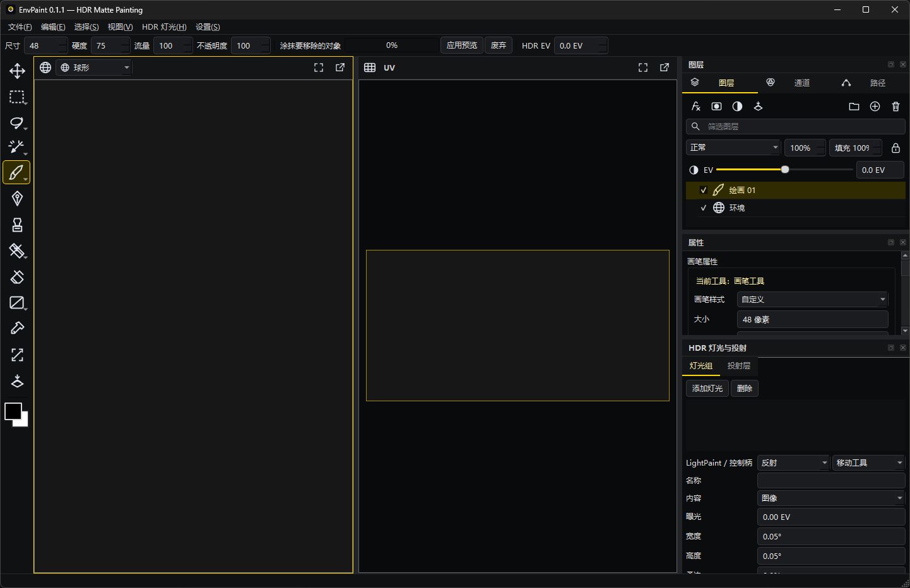This screenshot has height=588, width=910.
Task: Select the Move tool in left toolbar
Action: (x=17, y=71)
